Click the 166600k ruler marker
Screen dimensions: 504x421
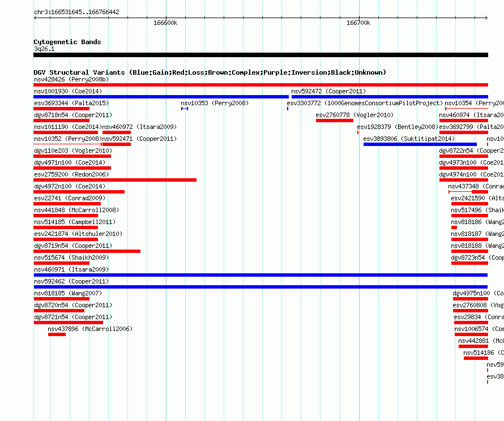point(165,23)
